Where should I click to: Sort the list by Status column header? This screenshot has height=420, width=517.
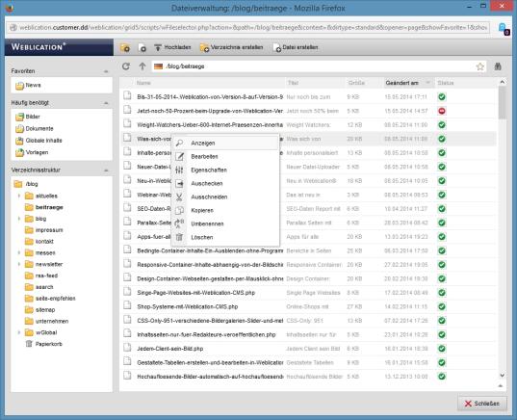pyautogui.click(x=446, y=83)
